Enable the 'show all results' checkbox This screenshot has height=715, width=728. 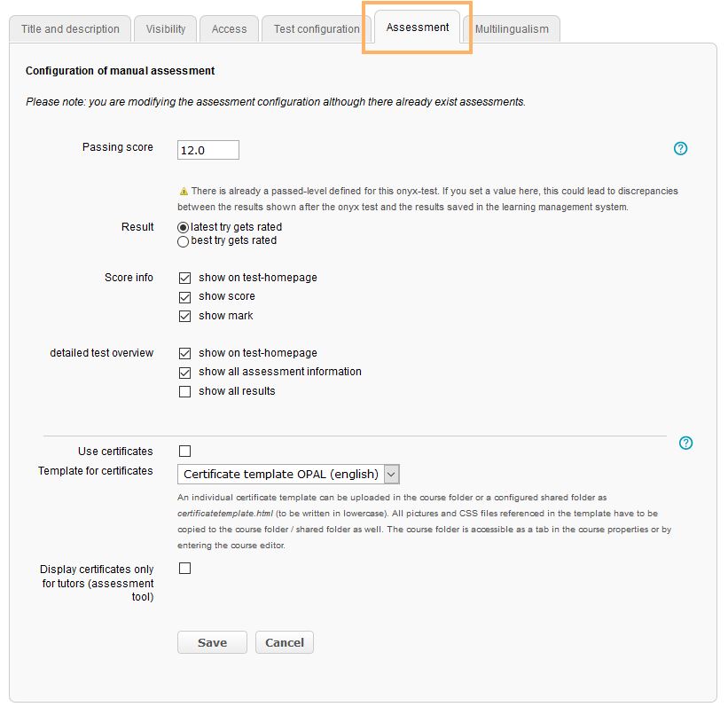[x=185, y=392]
